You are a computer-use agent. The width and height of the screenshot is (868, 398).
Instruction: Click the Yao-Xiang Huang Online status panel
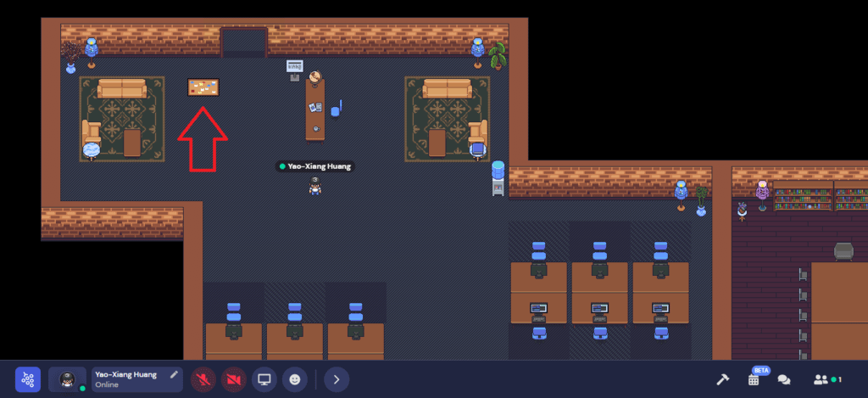click(137, 379)
